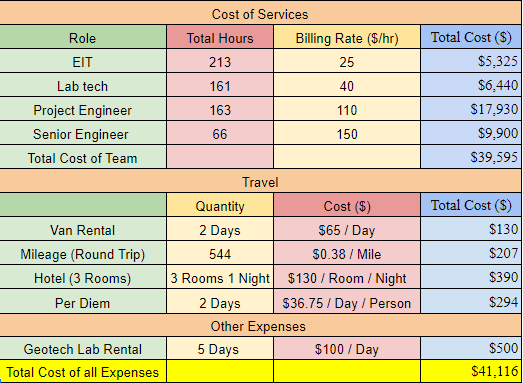Select the $0.38 / Mile cost cell
Viewport: 523px width, 383px height.
tap(347, 253)
